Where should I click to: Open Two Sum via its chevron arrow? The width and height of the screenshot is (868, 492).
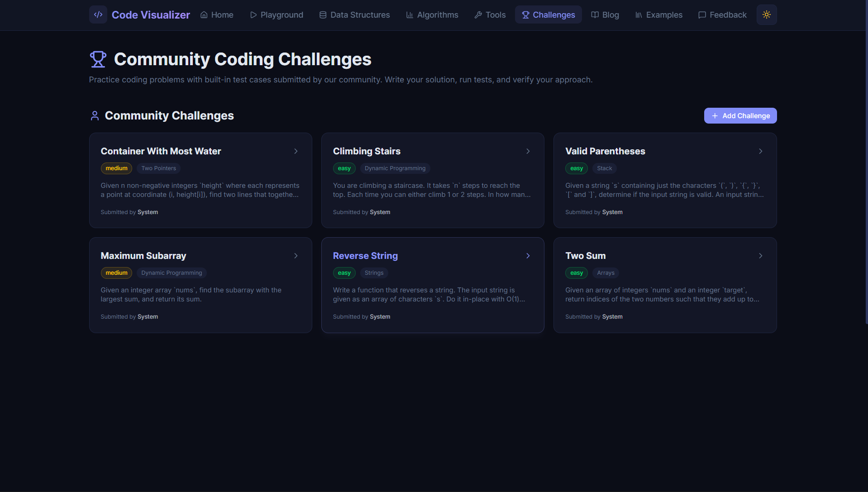[x=761, y=256]
